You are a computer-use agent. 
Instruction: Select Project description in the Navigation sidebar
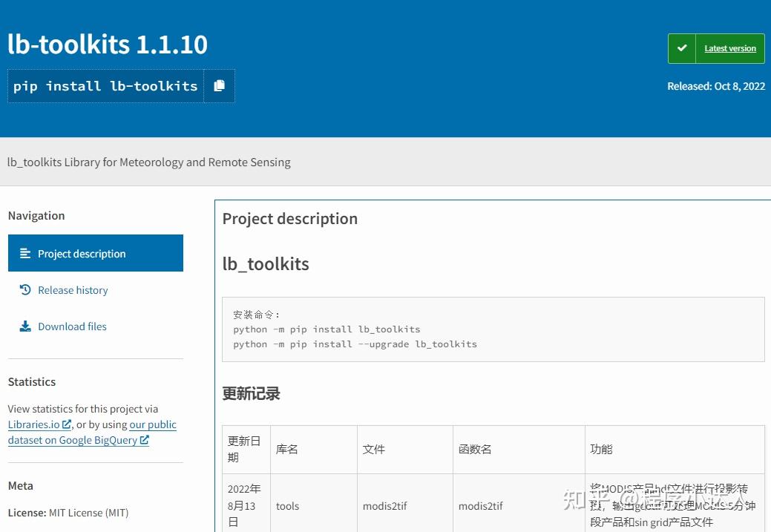(82, 253)
